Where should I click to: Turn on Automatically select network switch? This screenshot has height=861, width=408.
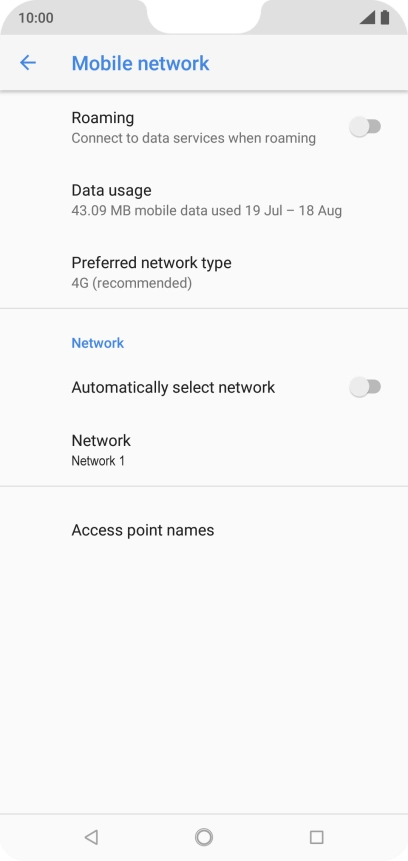(365, 387)
